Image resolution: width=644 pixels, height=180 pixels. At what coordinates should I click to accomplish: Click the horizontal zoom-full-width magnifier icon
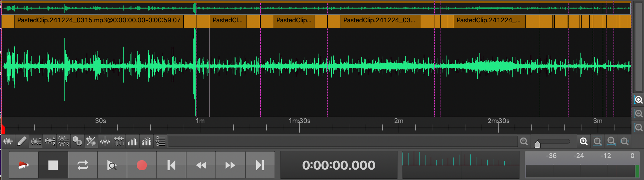coord(625,142)
